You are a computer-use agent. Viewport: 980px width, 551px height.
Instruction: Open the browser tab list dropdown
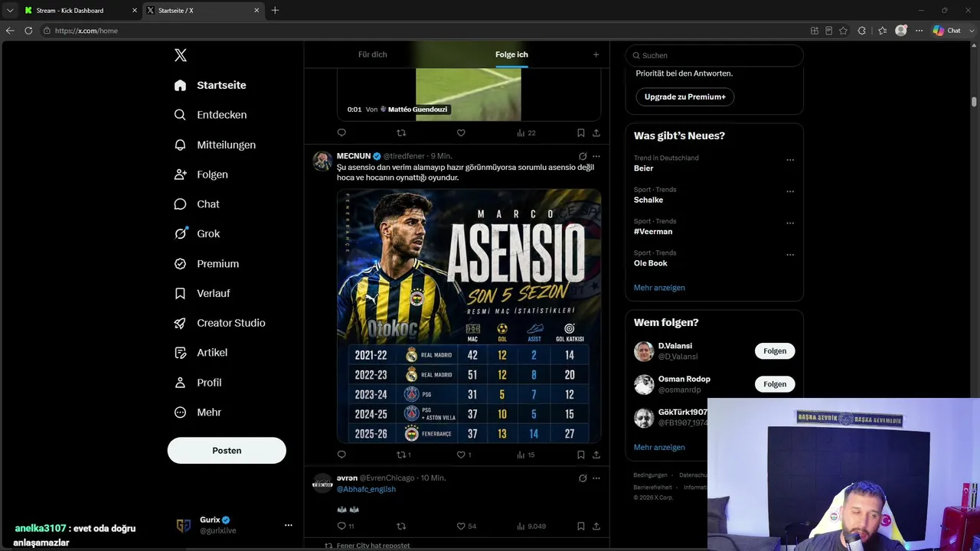(x=10, y=11)
